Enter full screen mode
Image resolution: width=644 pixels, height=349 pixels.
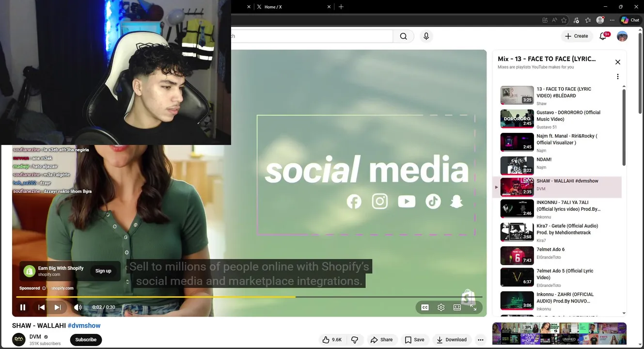[x=473, y=307]
